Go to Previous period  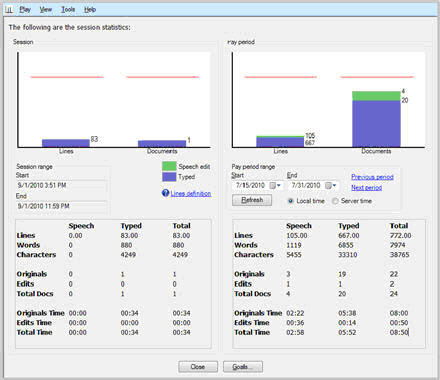(372, 177)
